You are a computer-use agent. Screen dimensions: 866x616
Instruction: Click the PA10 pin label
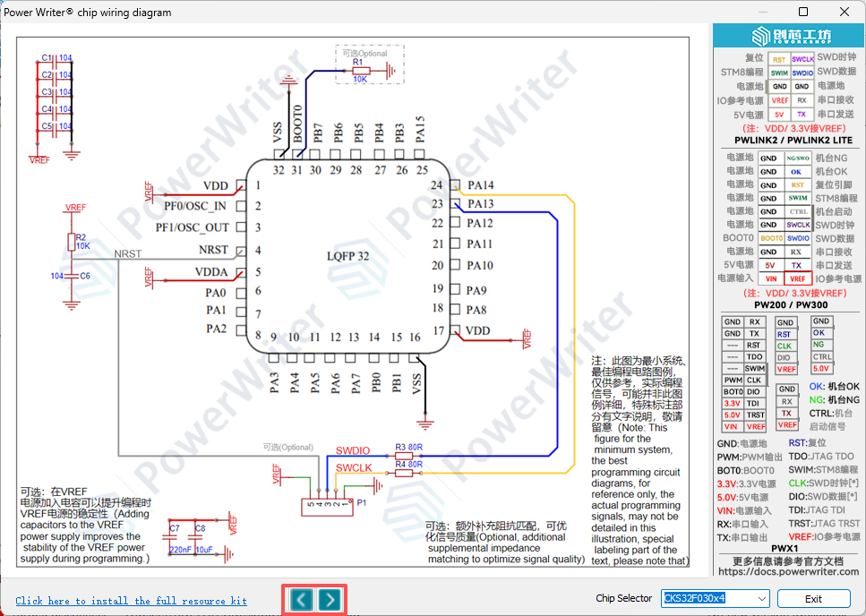(x=480, y=266)
